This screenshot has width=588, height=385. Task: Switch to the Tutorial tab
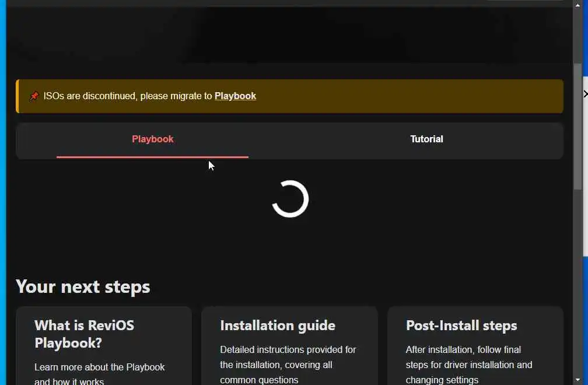click(x=426, y=139)
